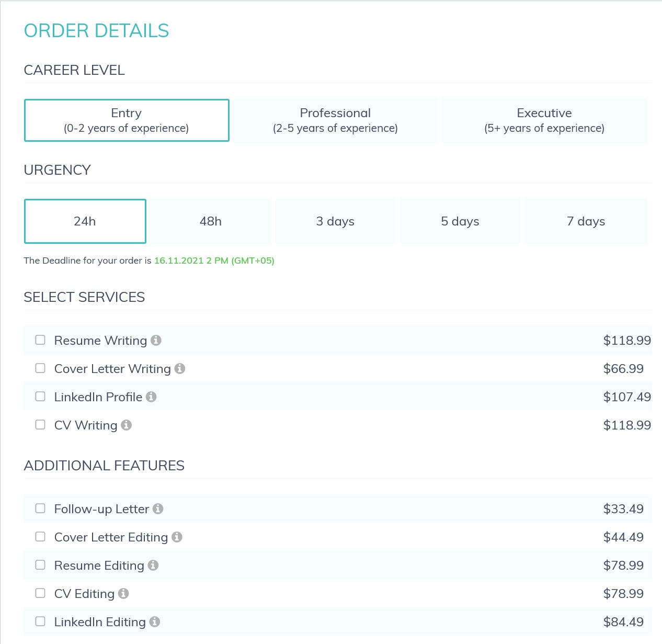Select Professional career level option
This screenshot has width=662, height=644.
pos(335,120)
